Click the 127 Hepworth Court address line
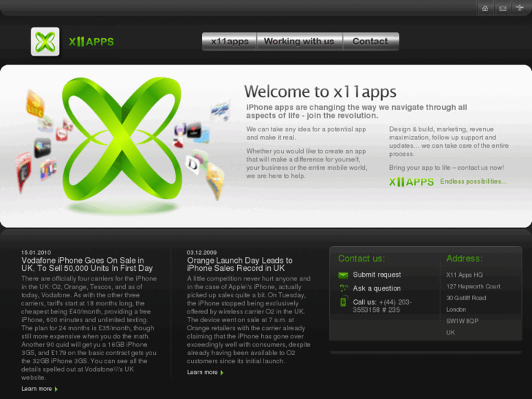The height and width of the screenshot is (399, 532). tap(473, 286)
